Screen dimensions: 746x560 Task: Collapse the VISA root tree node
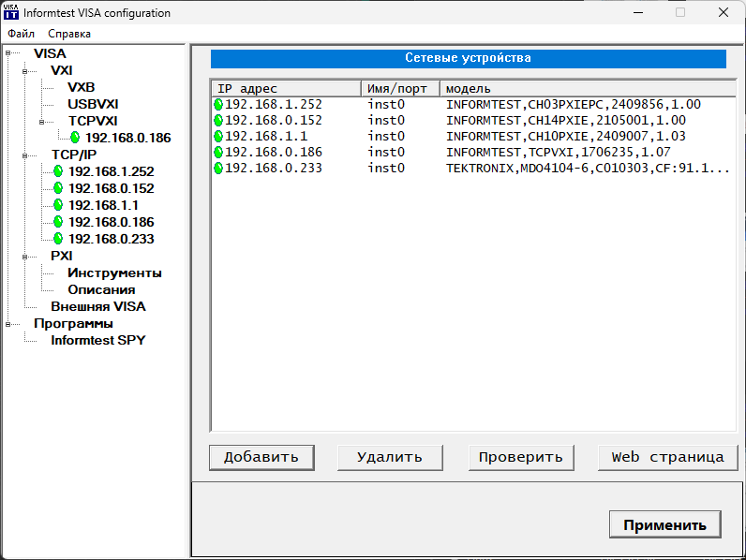tap(7, 53)
